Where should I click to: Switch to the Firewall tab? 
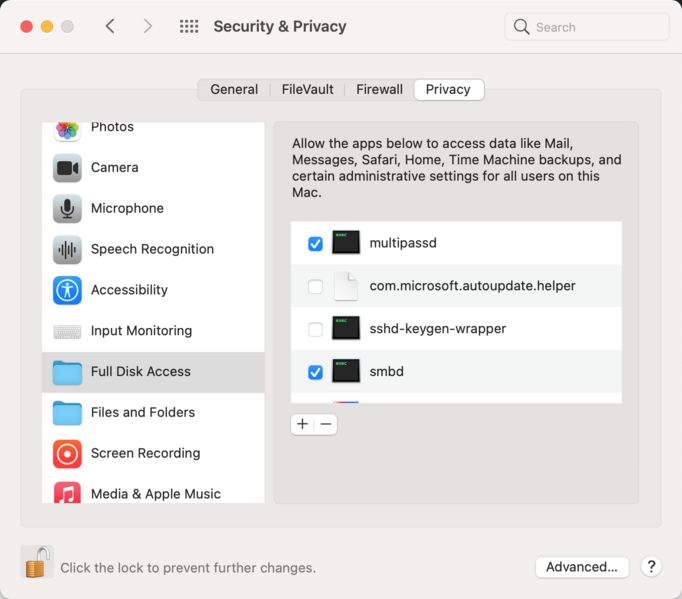(379, 90)
